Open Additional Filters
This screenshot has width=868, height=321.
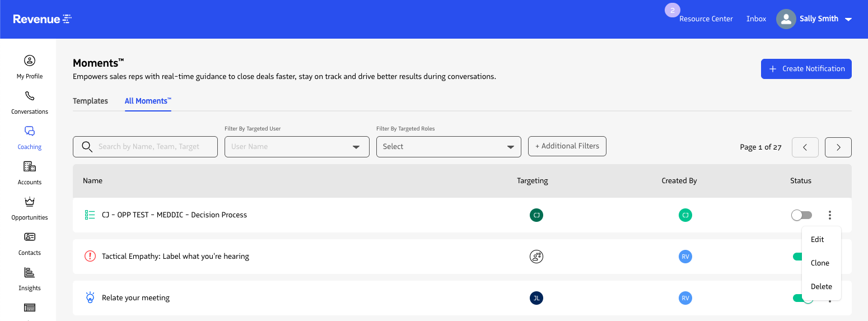[x=567, y=146]
